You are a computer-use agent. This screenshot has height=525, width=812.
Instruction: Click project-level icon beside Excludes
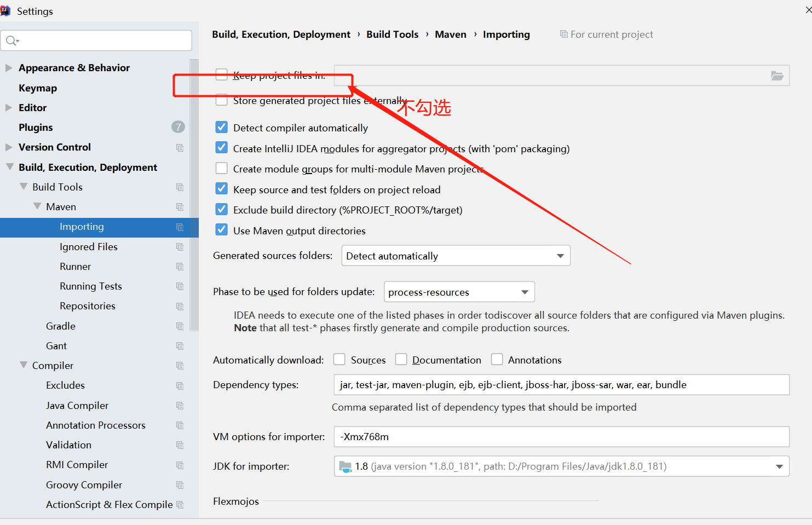[180, 386]
